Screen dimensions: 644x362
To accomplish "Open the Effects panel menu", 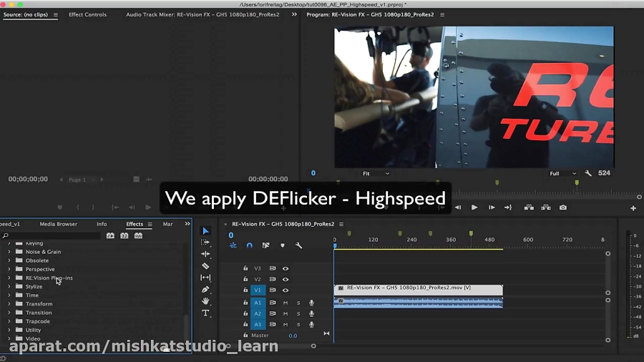I will 150,224.
